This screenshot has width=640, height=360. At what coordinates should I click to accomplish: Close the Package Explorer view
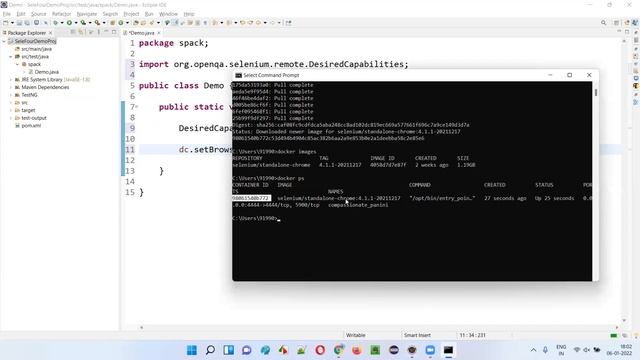[x=50, y=33]
